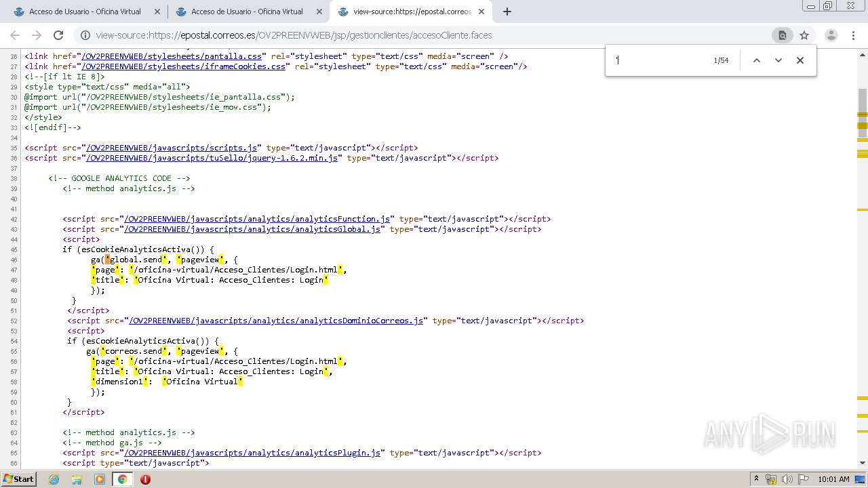
Task: Click the scrollbar up arrow
Action: coord(863,54)
